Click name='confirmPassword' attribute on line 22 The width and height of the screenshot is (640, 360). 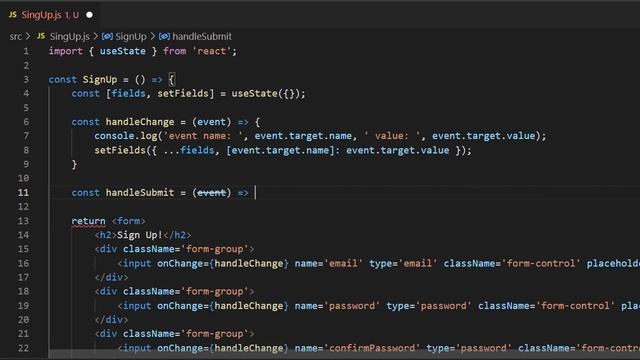[357, 348]
